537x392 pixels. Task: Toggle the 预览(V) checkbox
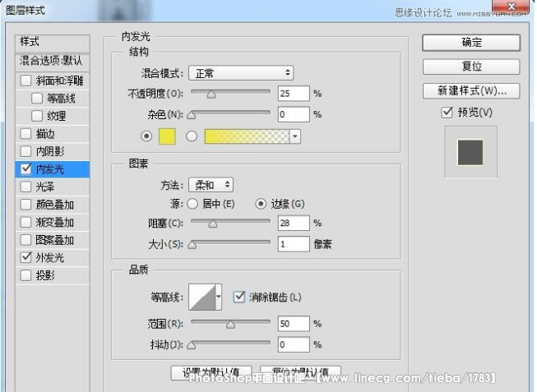pyautogui.click(x=447, y=113)
